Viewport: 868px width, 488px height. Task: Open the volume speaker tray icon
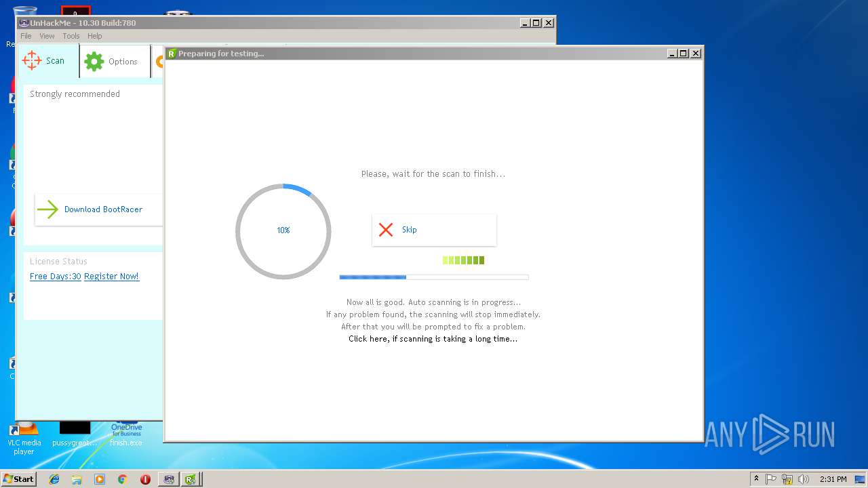(x=804, y=479)
